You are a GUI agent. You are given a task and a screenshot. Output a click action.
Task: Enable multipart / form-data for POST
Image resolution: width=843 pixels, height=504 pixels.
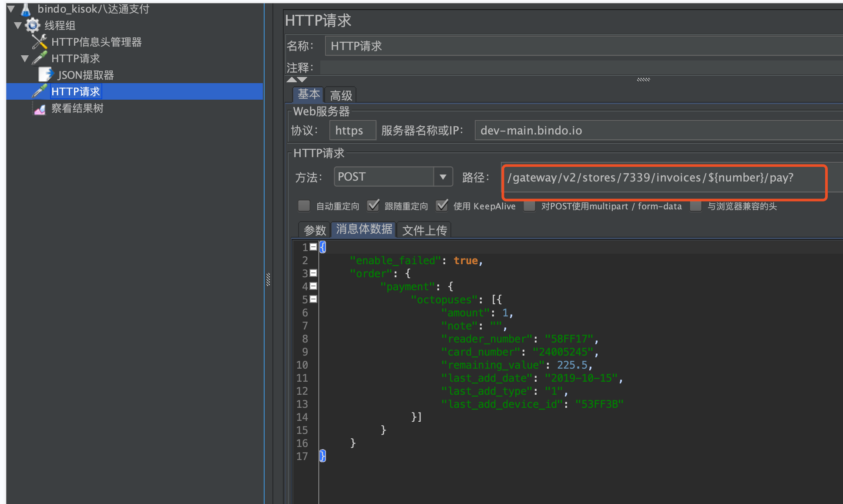point(529,206)
